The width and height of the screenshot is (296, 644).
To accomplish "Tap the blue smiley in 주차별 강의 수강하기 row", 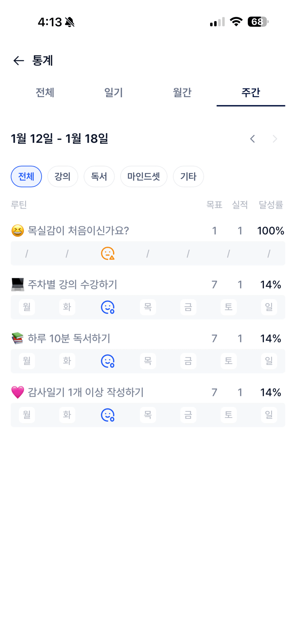I will (107, 307).
